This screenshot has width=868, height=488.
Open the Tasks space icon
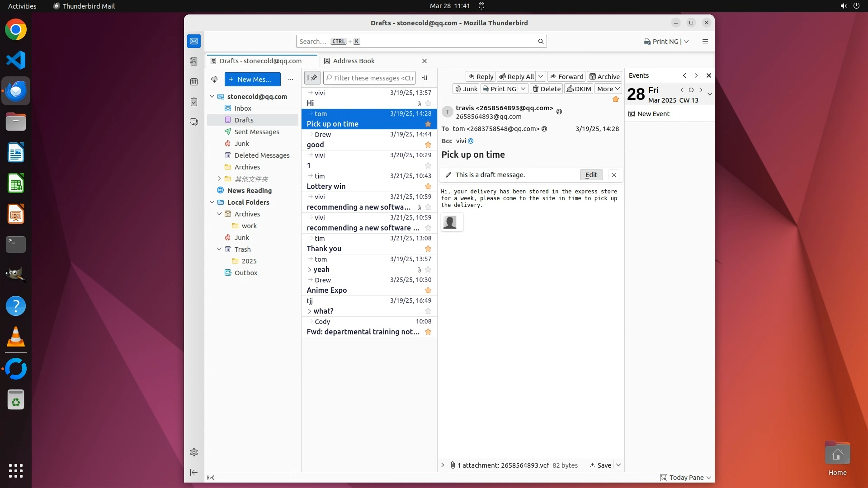(194, 102)
